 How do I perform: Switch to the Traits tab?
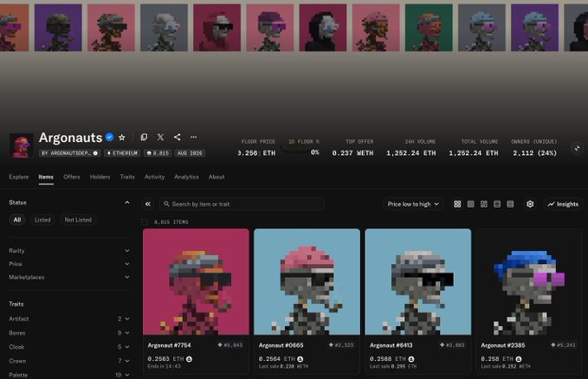tap(127, 177)
